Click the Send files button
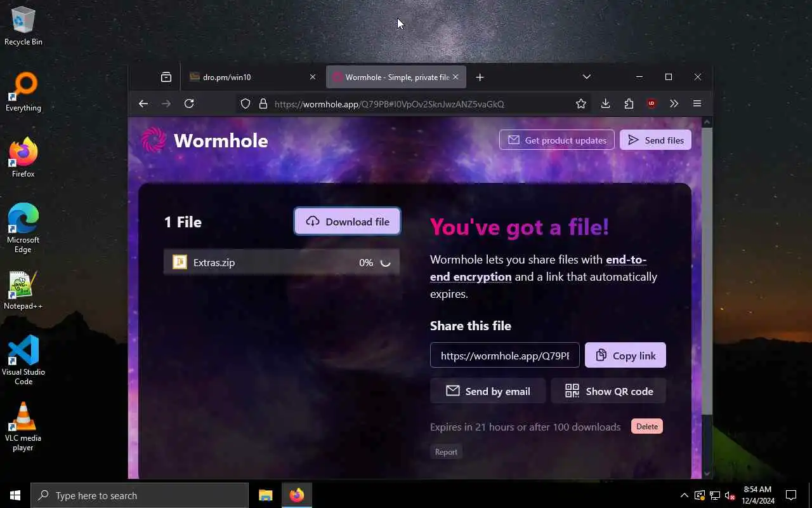This screenshot has height=508, width=812. coord(655,140)
